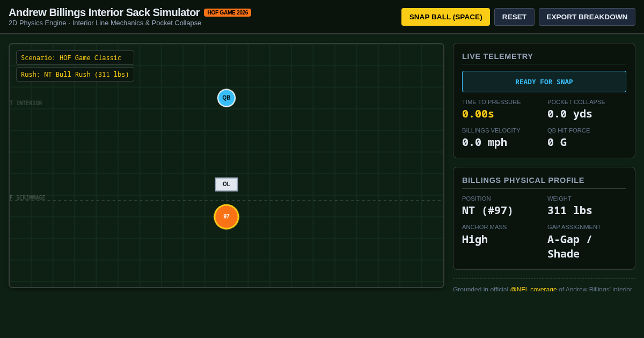Click the Andrew Billings Interior Sack Simulator title
644x338 pixels.
pos(104,12)
